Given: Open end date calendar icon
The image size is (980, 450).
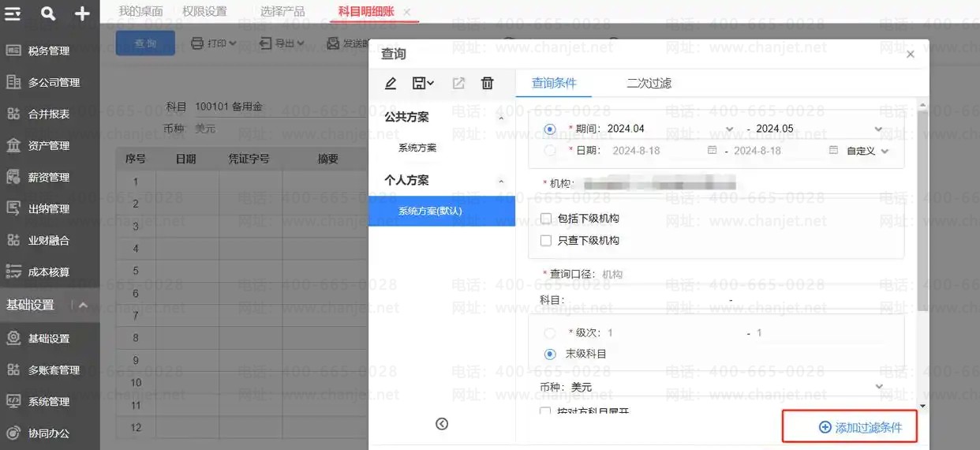Looking at the screenshot, I should pos(833,150).
